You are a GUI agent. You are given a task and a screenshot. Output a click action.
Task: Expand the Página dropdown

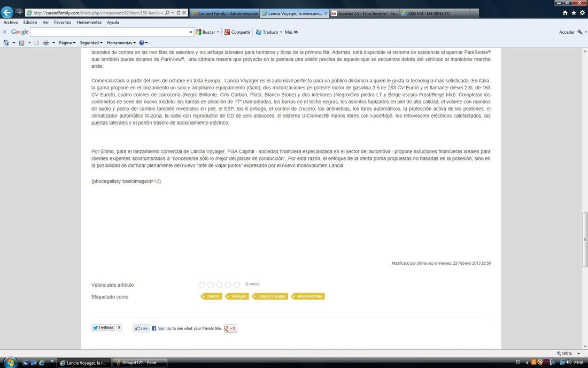[67, 43]
